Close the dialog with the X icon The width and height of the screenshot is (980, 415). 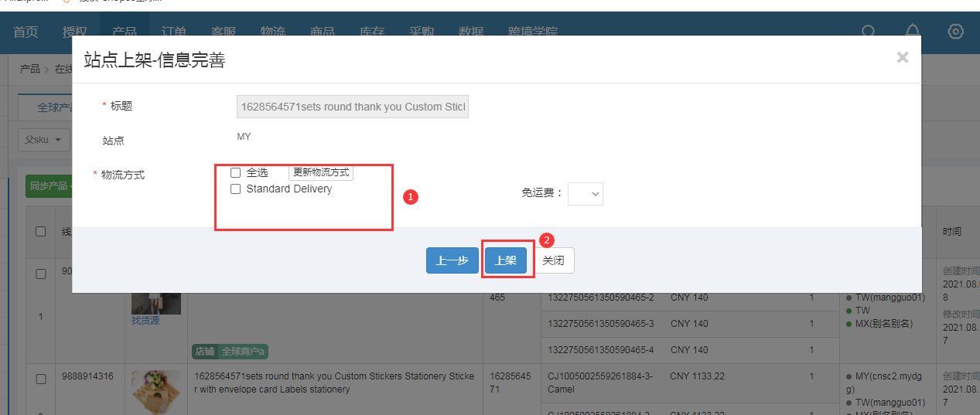tap(902, 57)
